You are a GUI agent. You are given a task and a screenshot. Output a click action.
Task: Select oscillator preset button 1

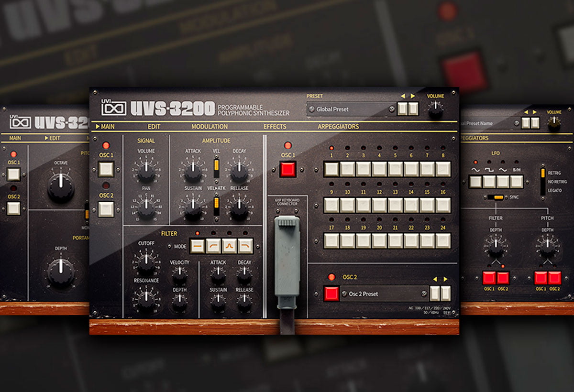331,169
